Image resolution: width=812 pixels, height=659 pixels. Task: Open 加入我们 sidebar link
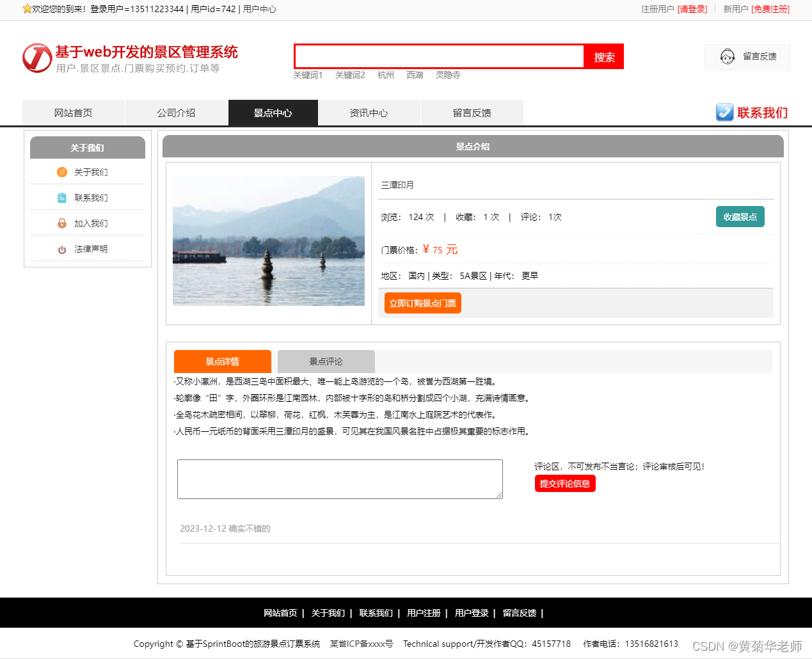(x=91, y=223)
